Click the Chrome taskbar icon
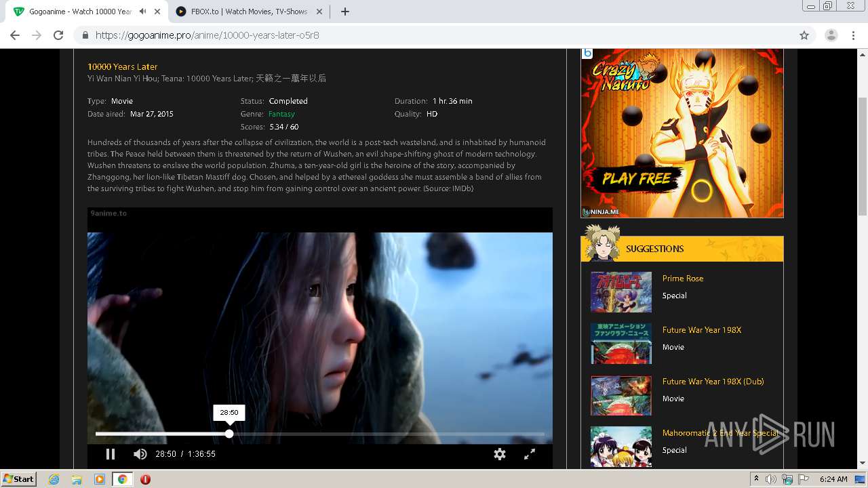Viewport: 868px width, 488px height. (x=122, y=479)
